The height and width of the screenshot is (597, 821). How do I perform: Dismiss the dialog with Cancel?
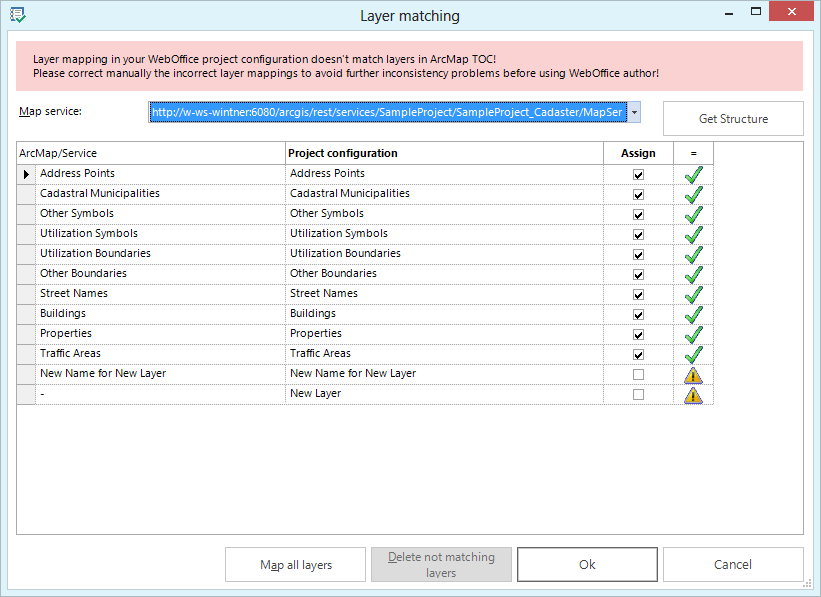[x=733, y=564]
